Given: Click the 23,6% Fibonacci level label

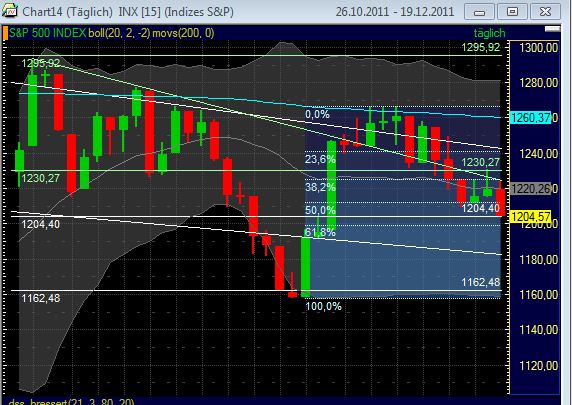Looking at the screenshot, I should (x=320, y=159).
